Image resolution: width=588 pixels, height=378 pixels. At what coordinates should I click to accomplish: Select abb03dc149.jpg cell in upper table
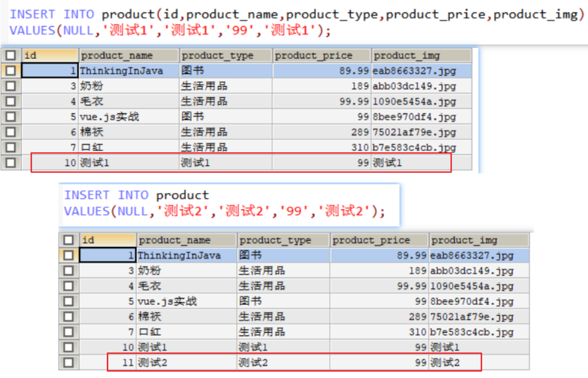point(421,86)
